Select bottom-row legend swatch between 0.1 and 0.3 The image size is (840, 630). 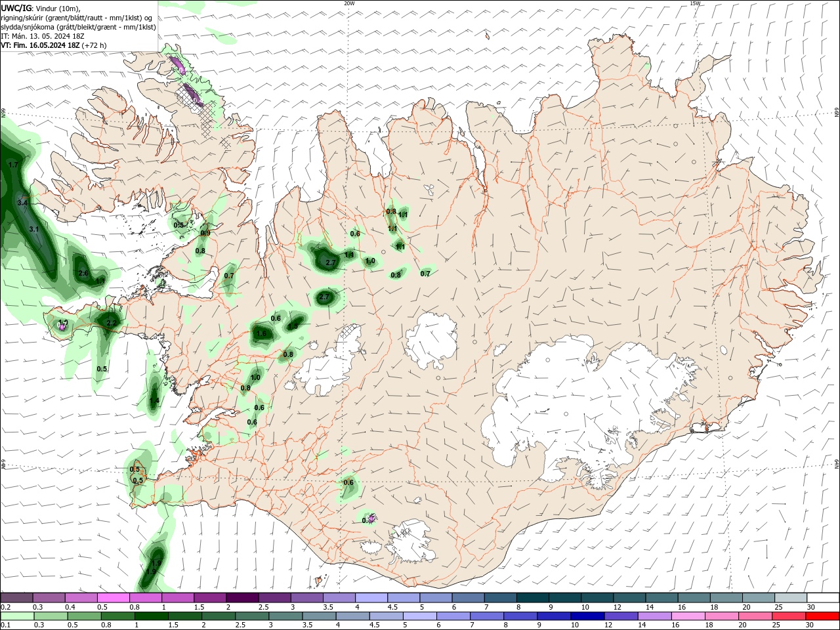(16, 616)
